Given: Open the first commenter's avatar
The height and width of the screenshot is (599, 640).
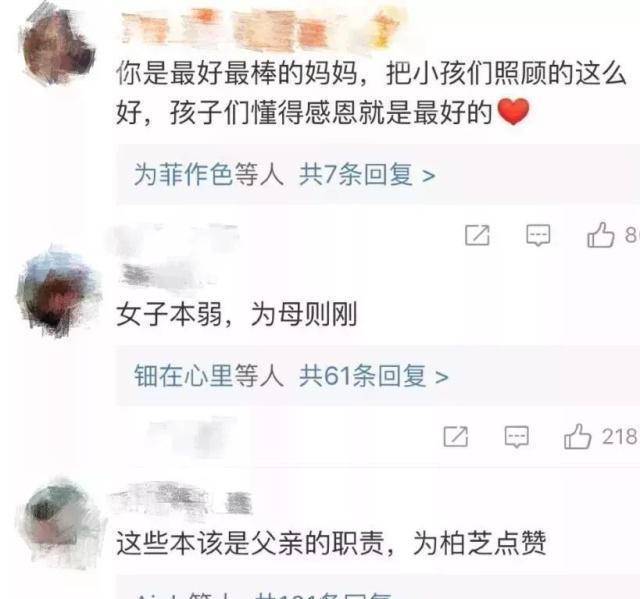Looking at the screenshot, I should coord(58,47).
